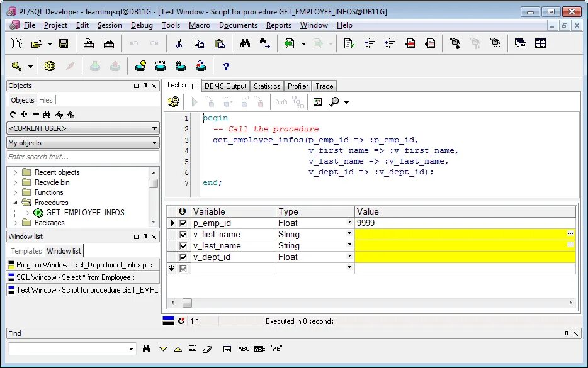Click the Enter search text field

pyautogui.click(x=83, y=157)
